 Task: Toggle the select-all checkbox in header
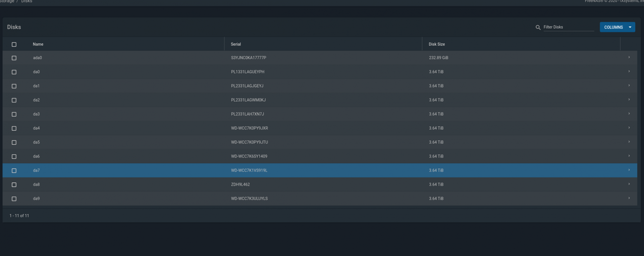[14, 44]
